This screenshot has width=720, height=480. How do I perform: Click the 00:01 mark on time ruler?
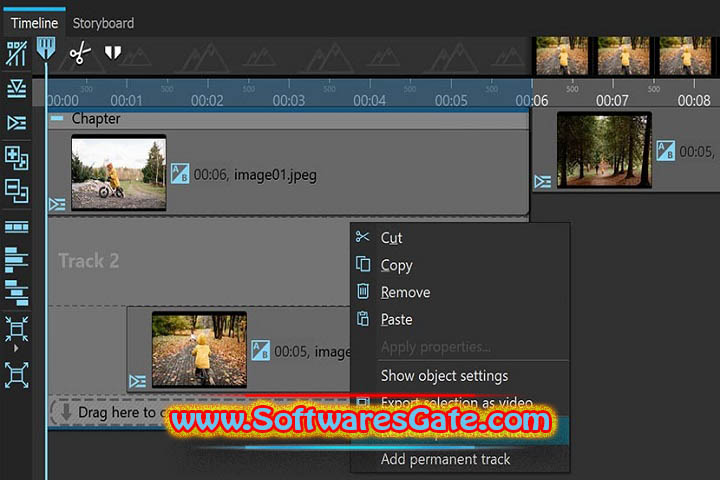(126, 100)
